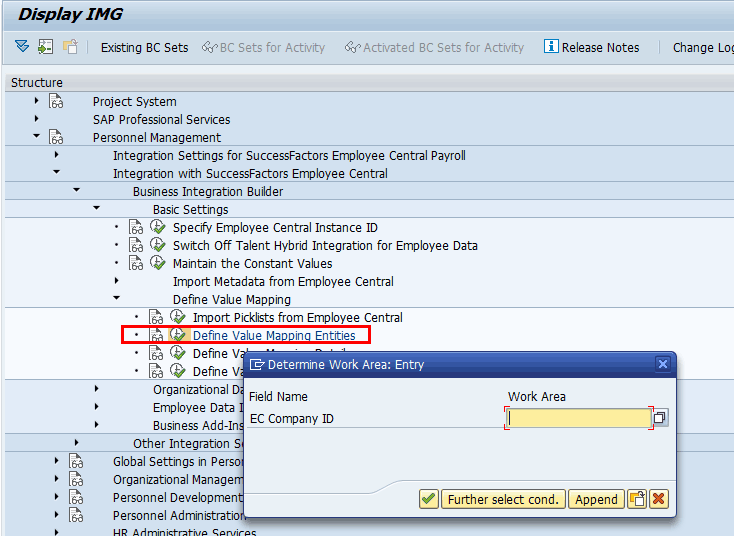
Task: Select Define Value Mapping Entities text
Action: (274, 336)
